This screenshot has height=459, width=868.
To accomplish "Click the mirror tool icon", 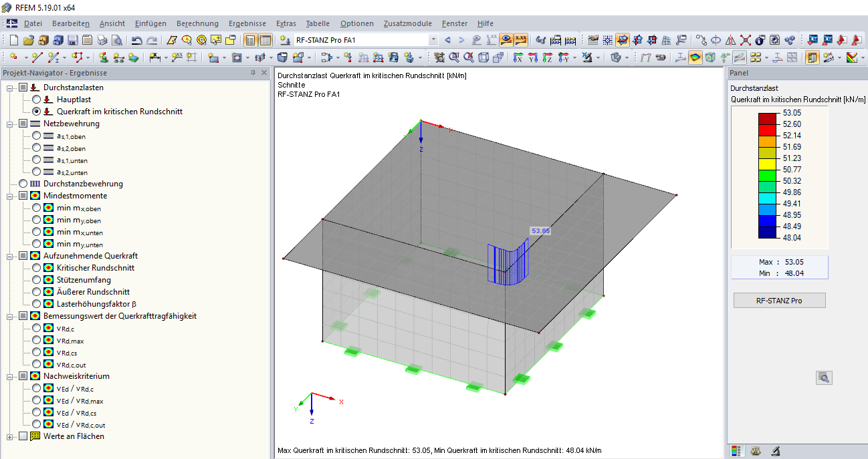I will pos(730,40).
